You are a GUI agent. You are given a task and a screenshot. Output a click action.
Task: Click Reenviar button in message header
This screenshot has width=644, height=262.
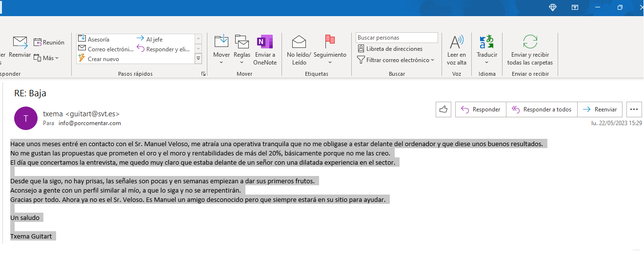point(600,109)
